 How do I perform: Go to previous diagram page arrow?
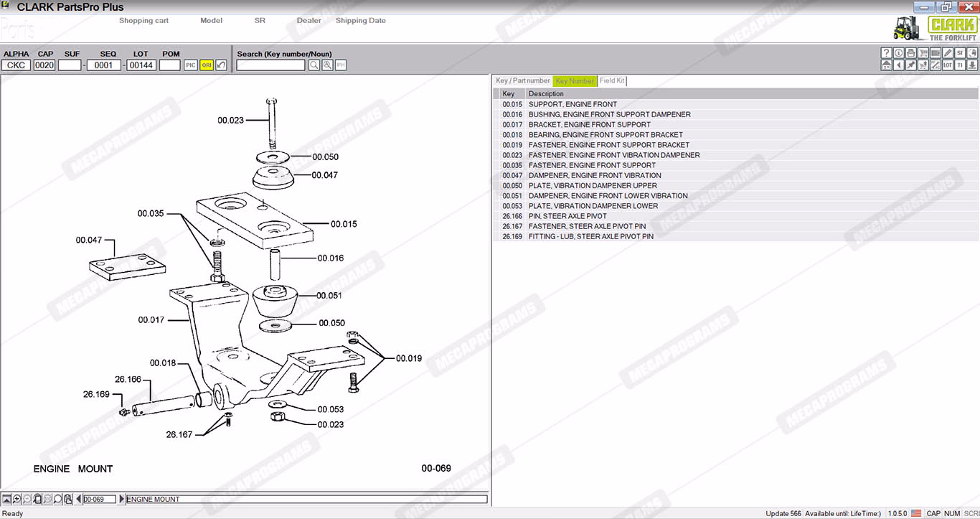(x=78, y=499)
